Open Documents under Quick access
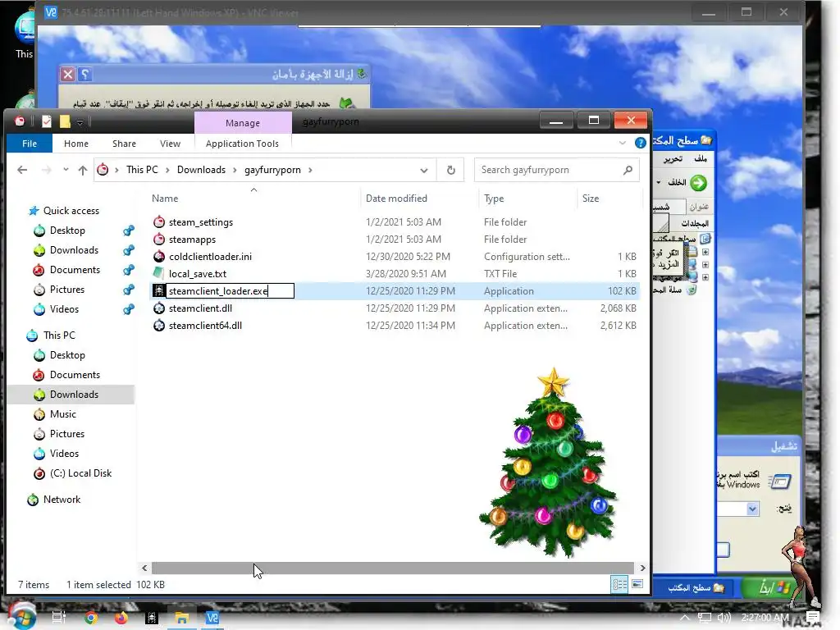 click(x=75, y=269)
